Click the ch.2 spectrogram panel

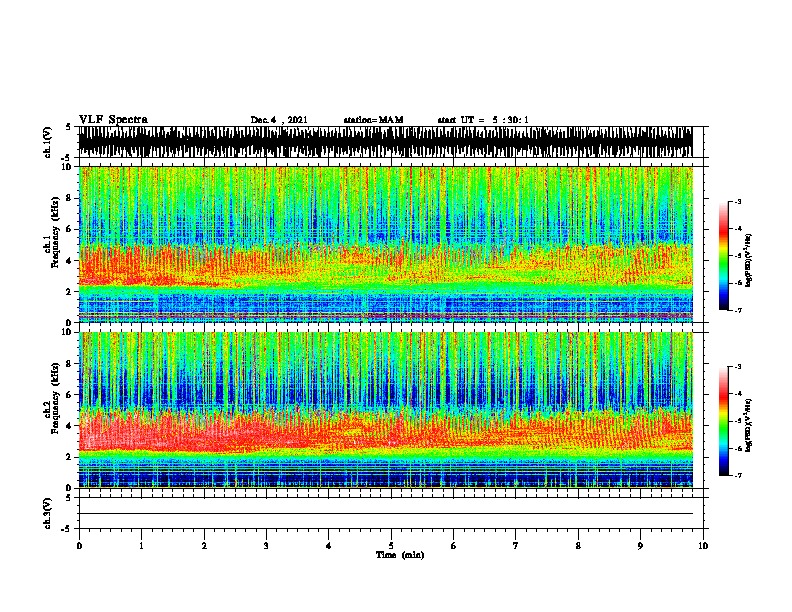(385, 410)
